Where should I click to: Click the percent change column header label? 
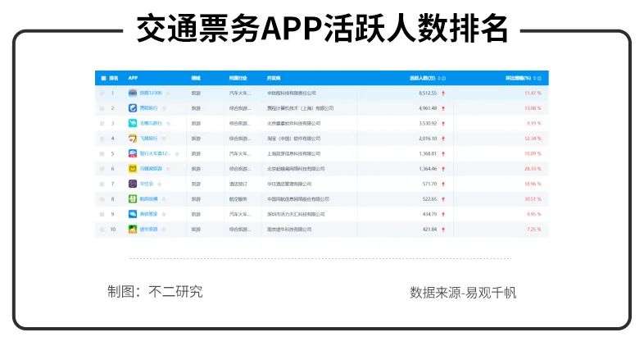[x=518, y=78]
